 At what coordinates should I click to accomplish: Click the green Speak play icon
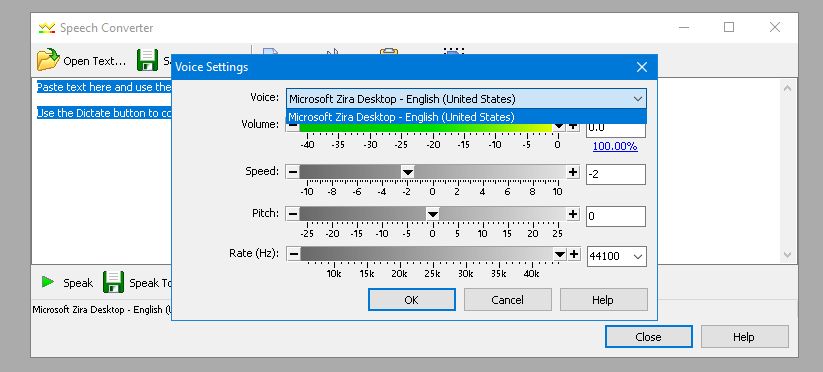(x=48, y=282)
